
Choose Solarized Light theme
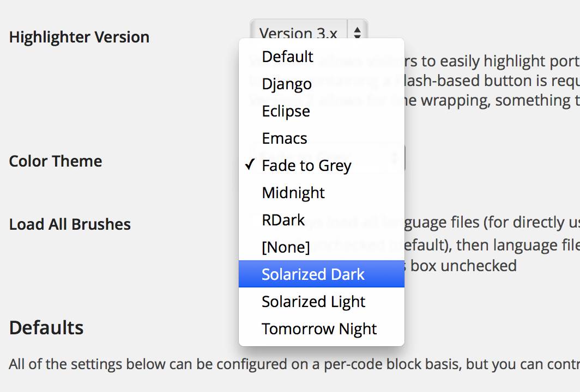pos(313,302)
